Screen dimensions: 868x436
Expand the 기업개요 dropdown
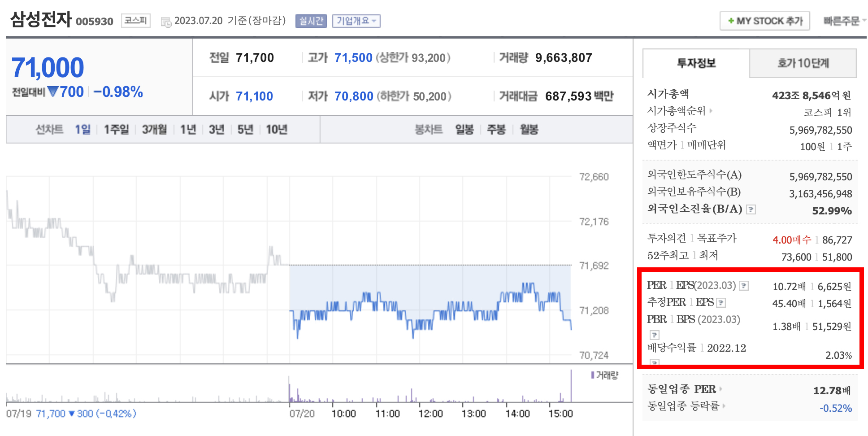click(356, 21)
